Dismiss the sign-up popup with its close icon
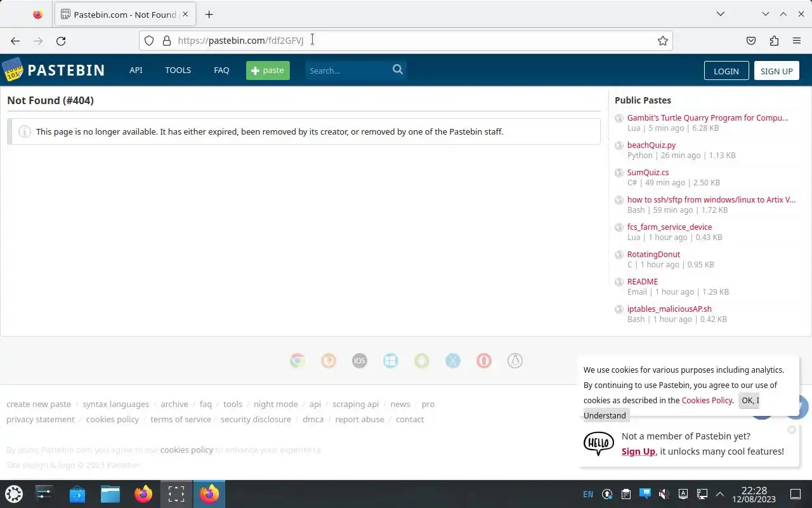This screenshot has height=508, width=812. click(x=791, y=430)
